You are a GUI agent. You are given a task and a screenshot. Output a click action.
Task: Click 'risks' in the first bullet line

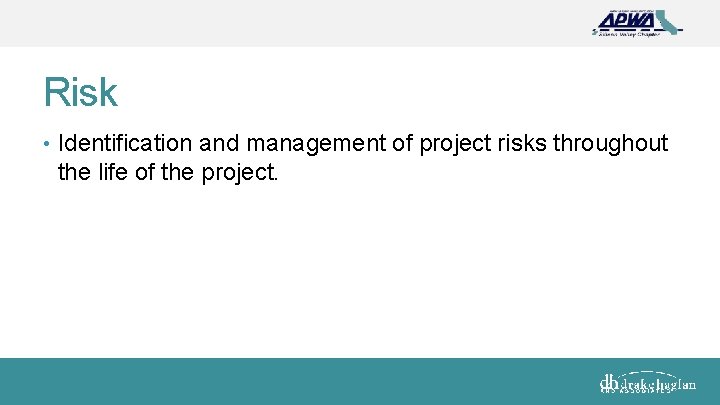coord(522,143)
